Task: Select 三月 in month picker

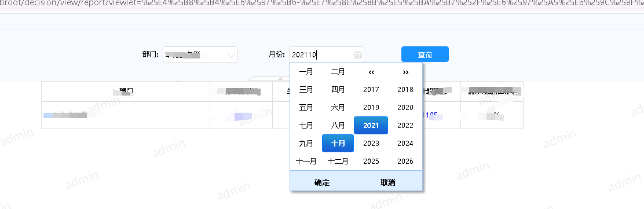Action: point(306,90)
